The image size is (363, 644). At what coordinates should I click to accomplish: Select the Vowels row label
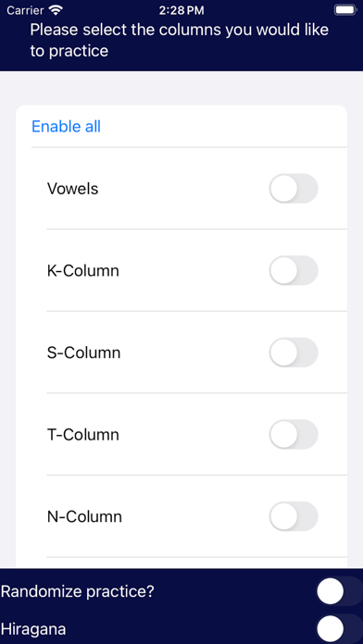[73, 189]
